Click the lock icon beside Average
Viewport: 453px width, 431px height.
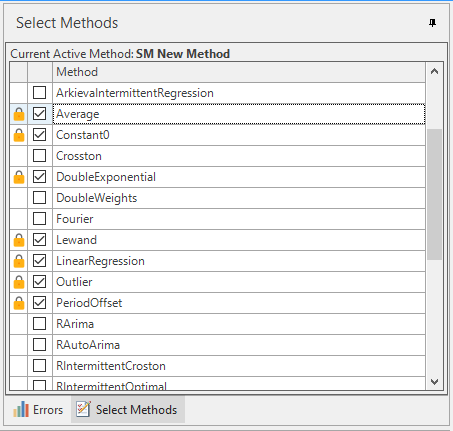(19, 114)
